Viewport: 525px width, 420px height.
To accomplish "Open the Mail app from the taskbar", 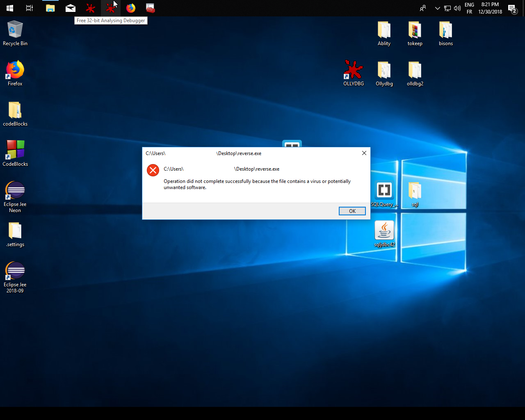I will click(x=70, y=8).
